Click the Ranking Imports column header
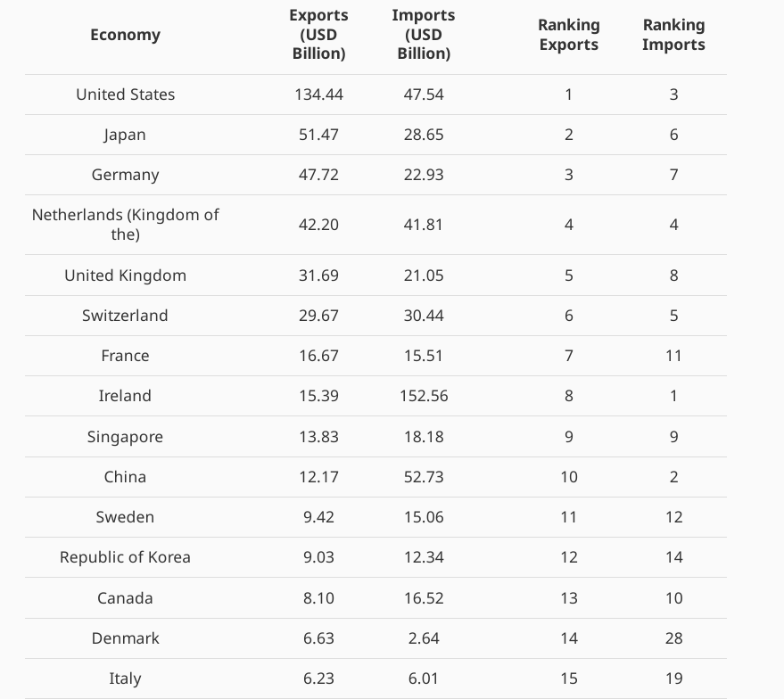This screenshot has height=699, width=784. coord(673,35)
